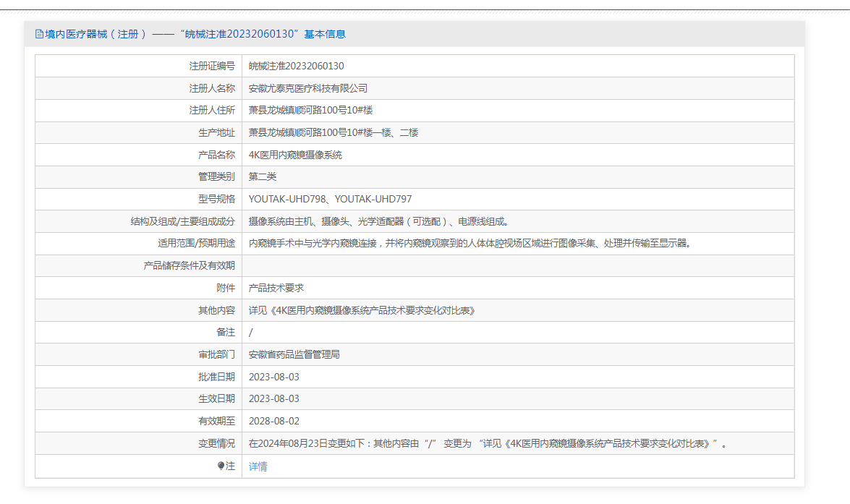Select product name 4K医用内窥镜摄像系统
This screenshot has width=850, height=504.
coord(295,155)
